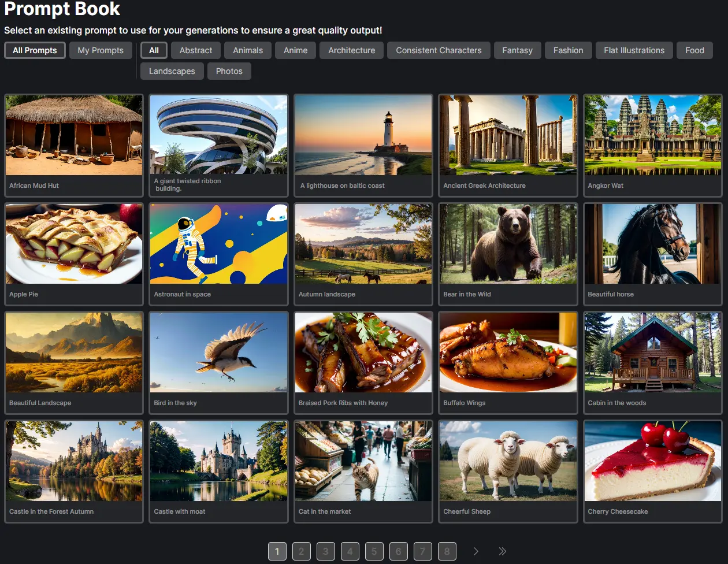Enable the Flat Illustrations filter
Viewport: 728px width, 564px height.
[634, 50]
